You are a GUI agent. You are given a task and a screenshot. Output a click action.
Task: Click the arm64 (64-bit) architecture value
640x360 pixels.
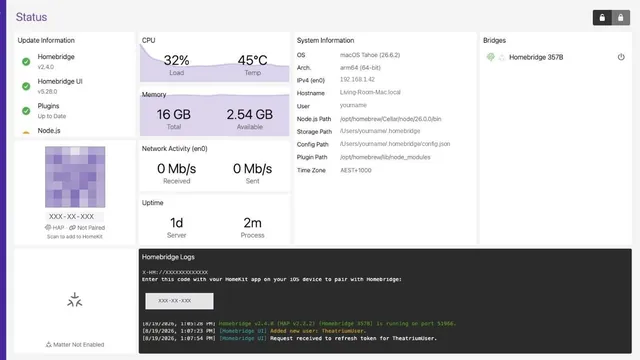point(360,67)
